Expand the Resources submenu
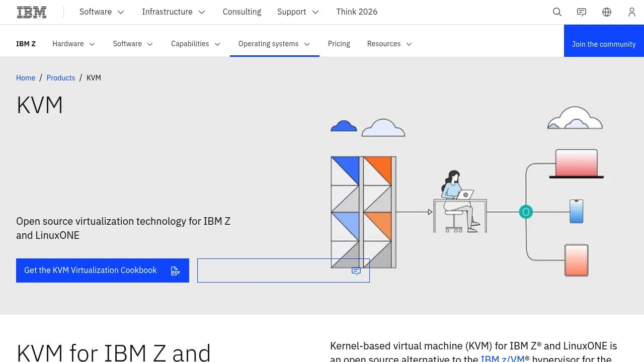Viewport: 644px width, 362px height. pyautogui.click(x=390, y=44)
